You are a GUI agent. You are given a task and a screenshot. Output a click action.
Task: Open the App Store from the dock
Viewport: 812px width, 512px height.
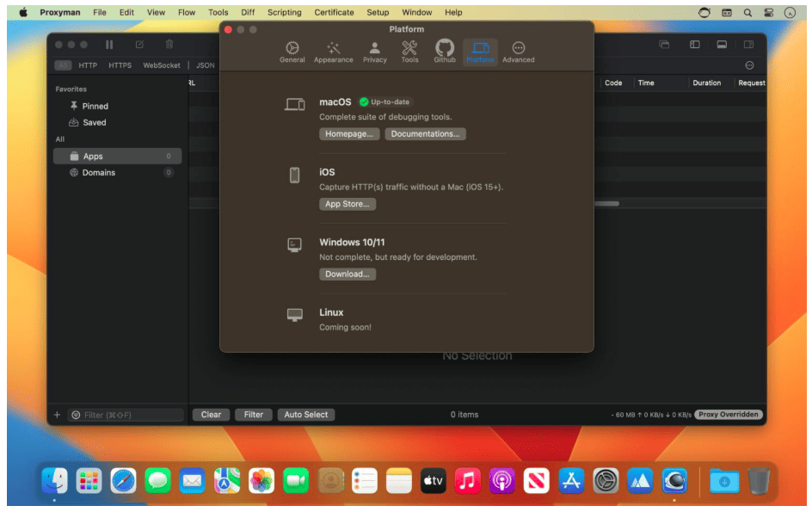tap(571, 481)
